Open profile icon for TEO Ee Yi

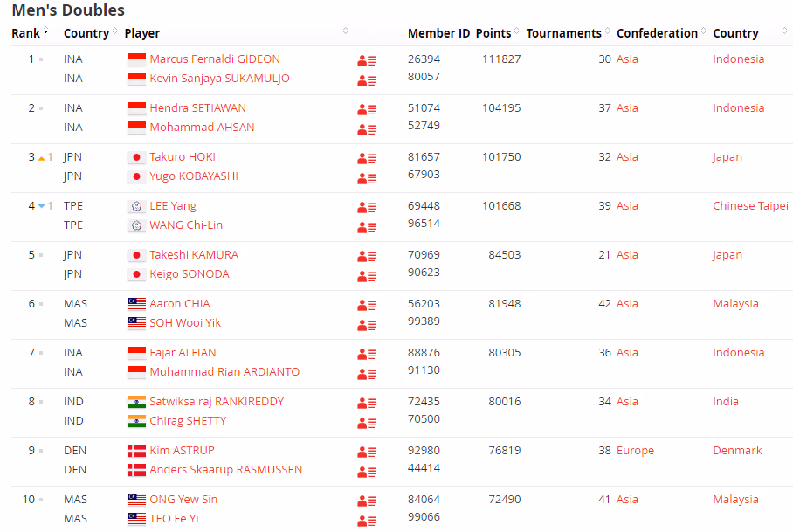(367, 520)
